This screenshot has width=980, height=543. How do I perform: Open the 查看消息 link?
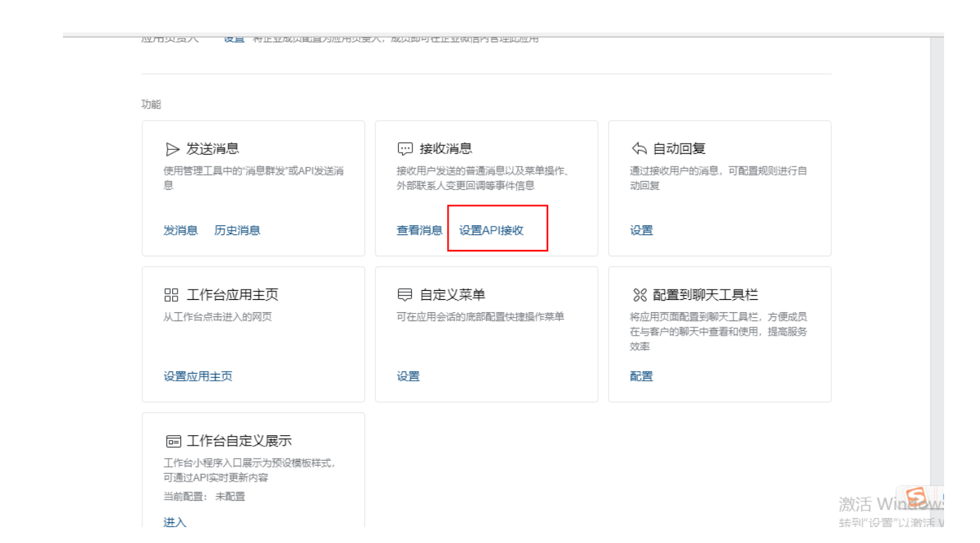419,231
